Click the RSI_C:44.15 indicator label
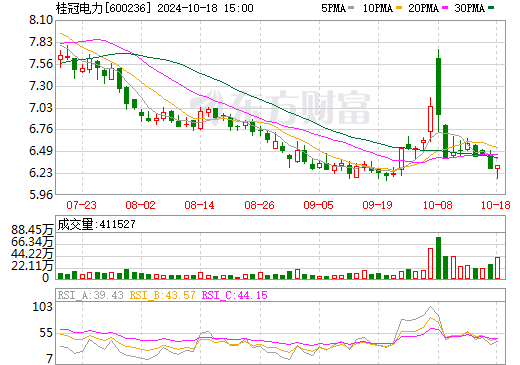Image resolution: width=520 pixels, height=365 pixels. (235, 295)
